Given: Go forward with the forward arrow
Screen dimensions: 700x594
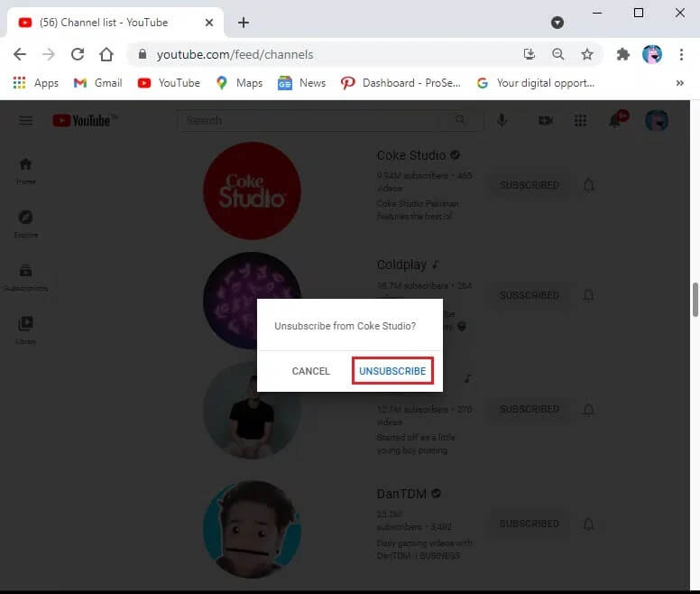Looking at the screenshot, I should click(48, 54).
